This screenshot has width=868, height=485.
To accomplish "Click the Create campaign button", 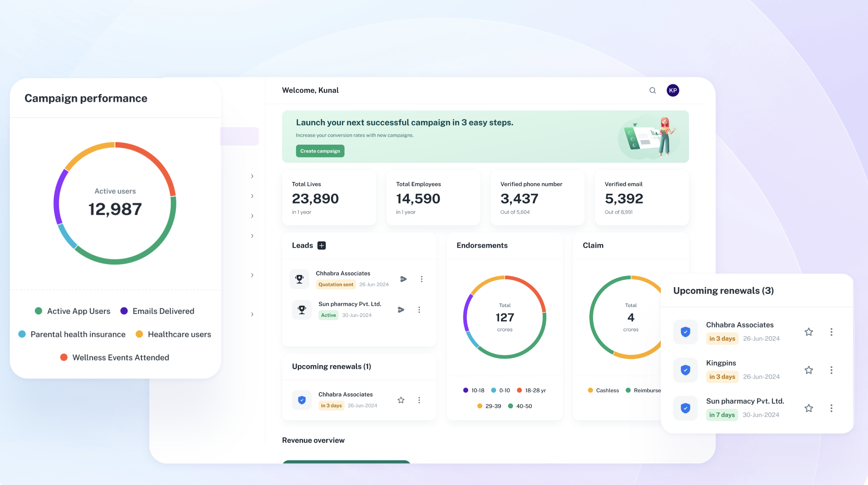I will 320,151.
